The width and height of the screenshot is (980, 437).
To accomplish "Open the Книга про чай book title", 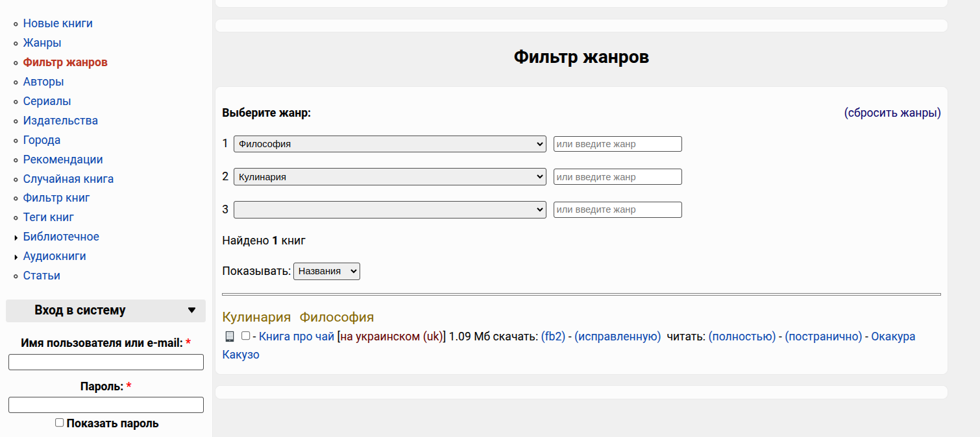I will [x=297, y=337].
